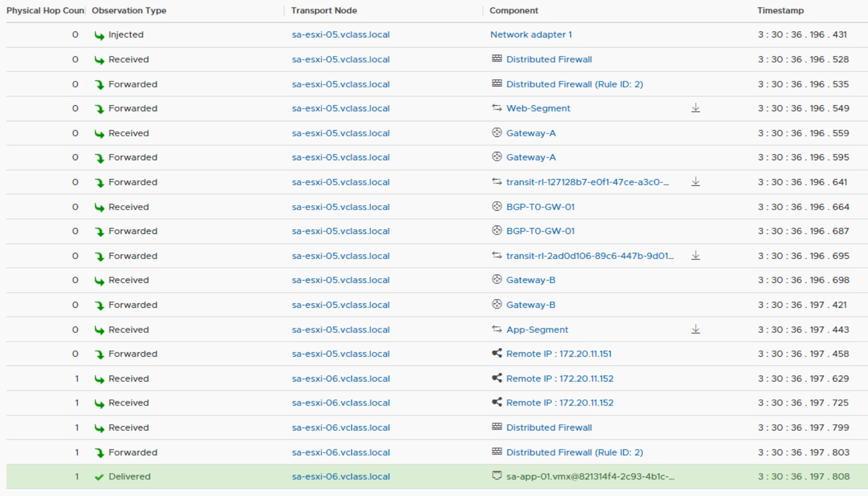This screenshot has height=496, width=868.
Task: Select hop count 1 in the Delivered row
Action: coord(77,477)
